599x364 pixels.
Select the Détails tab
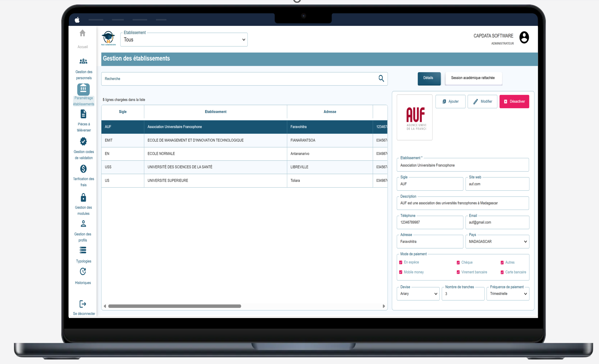(428, 78)
